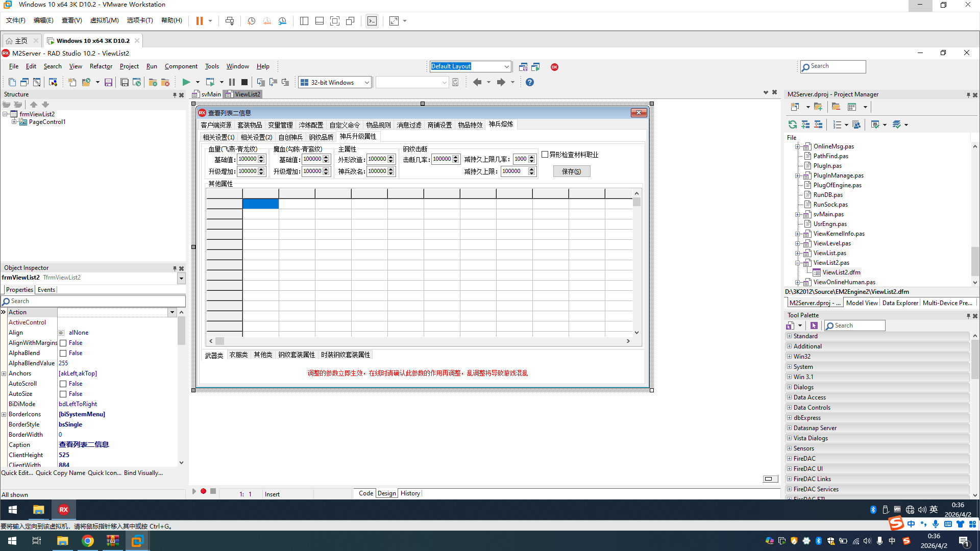Click the program Pause toolbar icon
Screen dimensions: 980x551
232,82
